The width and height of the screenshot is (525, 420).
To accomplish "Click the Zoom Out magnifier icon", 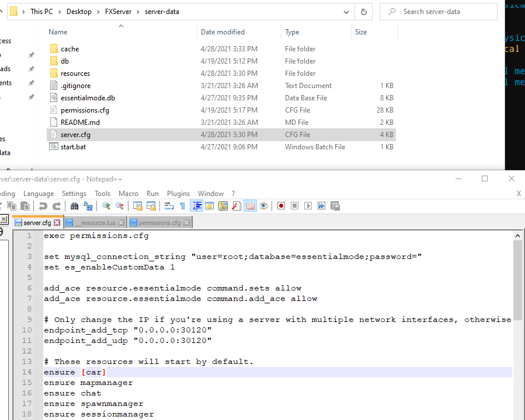I will coord(120,206).
